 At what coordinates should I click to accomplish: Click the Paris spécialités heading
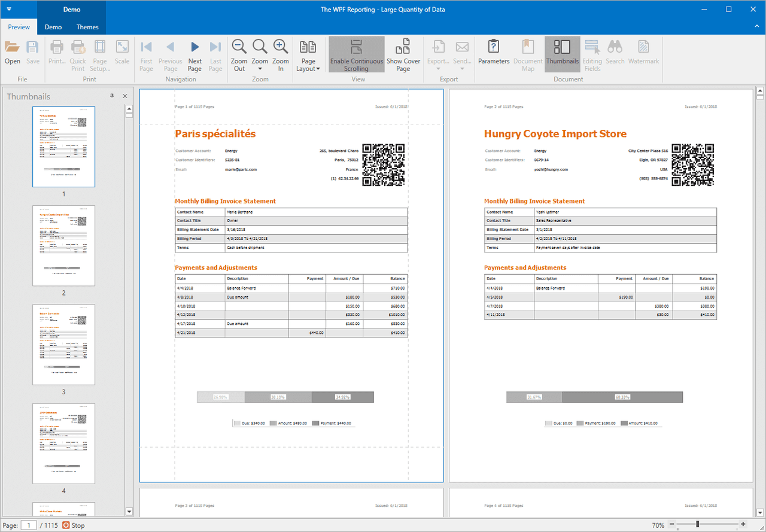click(215, 134)
